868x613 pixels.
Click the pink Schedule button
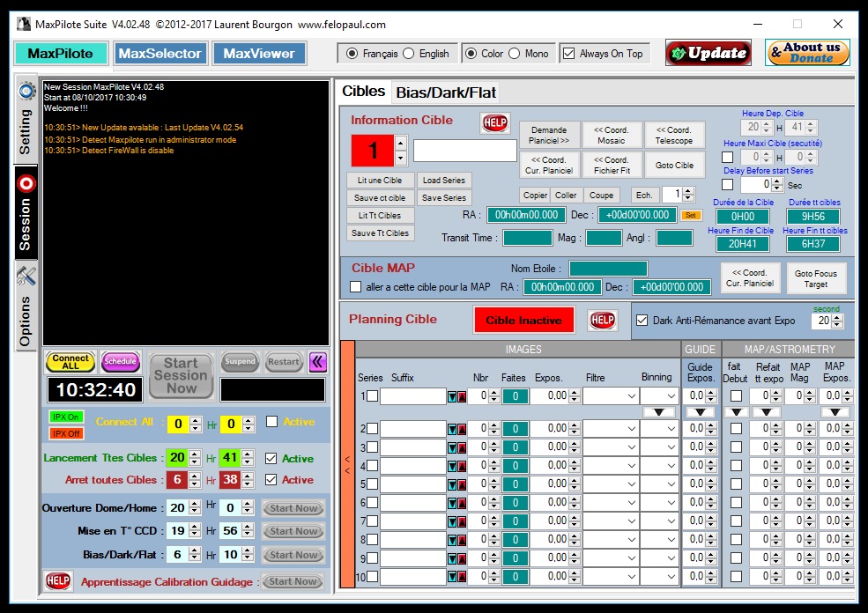[x=120, y=362]
